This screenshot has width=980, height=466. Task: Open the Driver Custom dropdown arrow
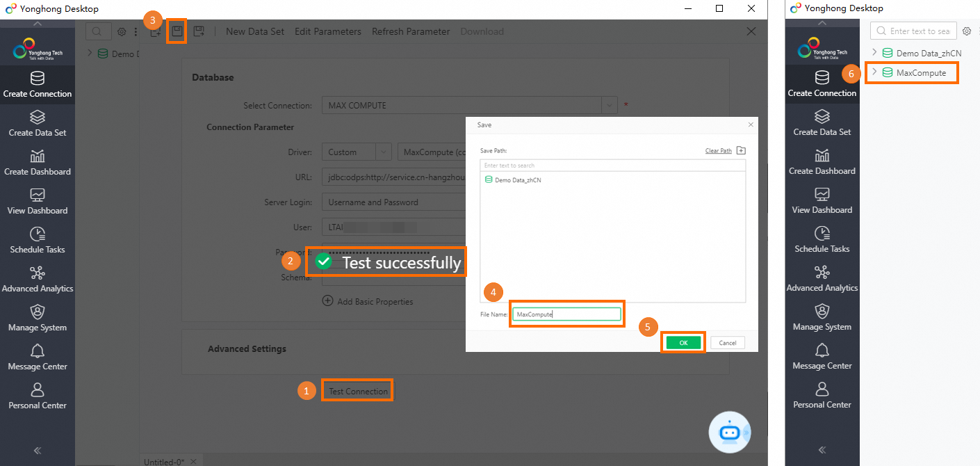pyautogui.click(x=384, y=152)
